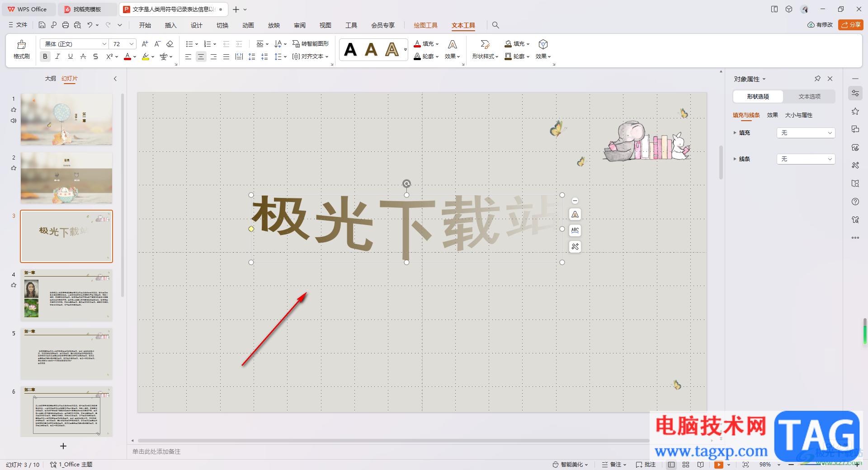Image resolution: width=868 pixels, height=470 pixels.
Task: Click the ABC text floating button beside text box
Action: click(x=575, y=230)
